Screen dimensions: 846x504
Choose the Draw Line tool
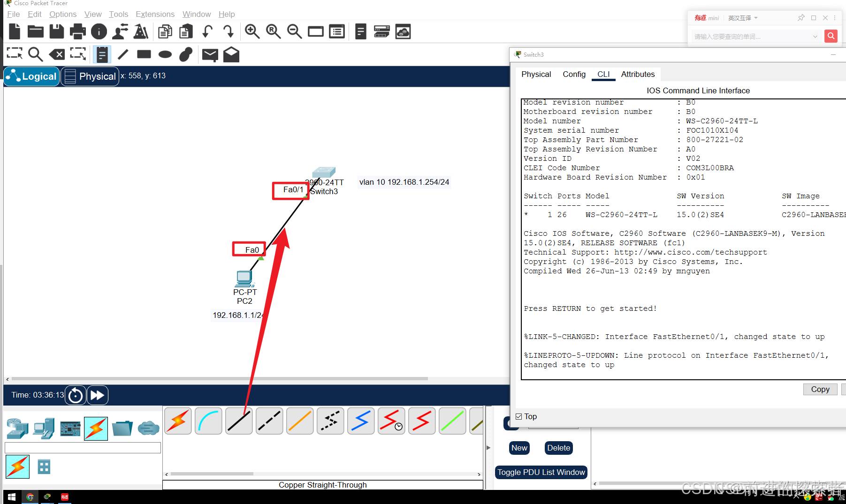click(123, 54)
